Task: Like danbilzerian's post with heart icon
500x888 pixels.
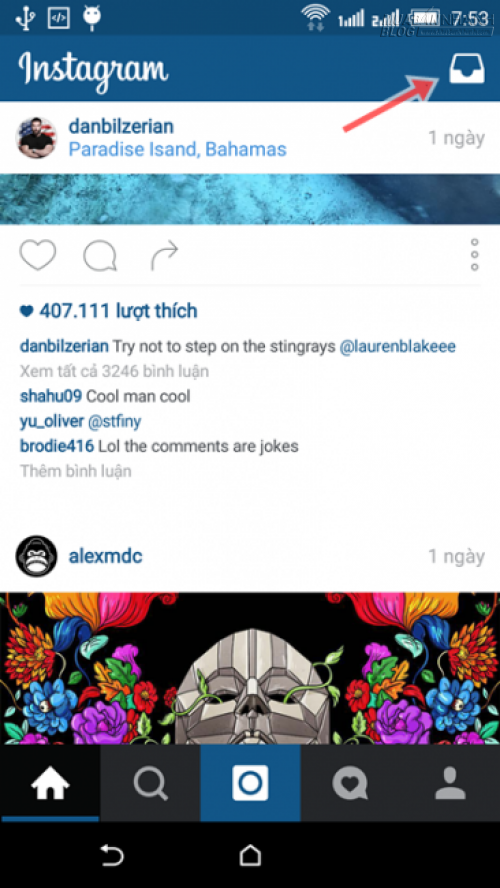Action: coord(38,255)
